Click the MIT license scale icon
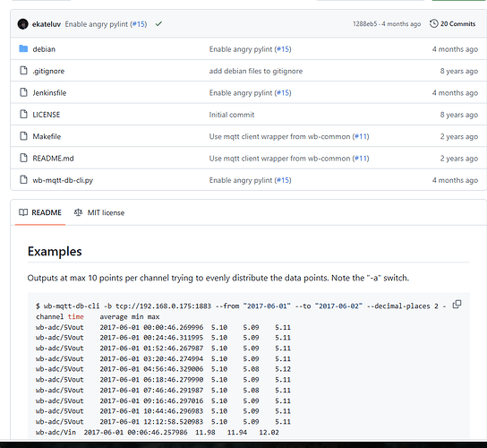The height and width of the screenshot is (448, 487). point(78,212)
